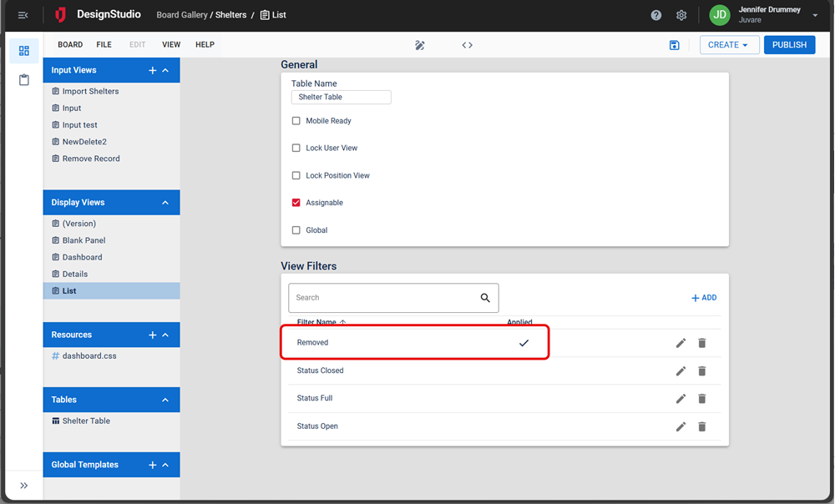Open the BOARD menu
This screenshot has height=504, width=835.
pyautogui.click(x=70, y=45)
